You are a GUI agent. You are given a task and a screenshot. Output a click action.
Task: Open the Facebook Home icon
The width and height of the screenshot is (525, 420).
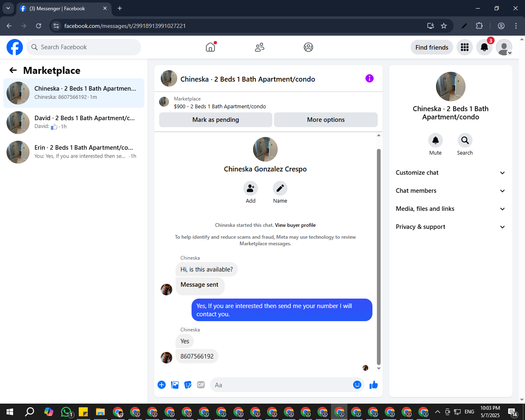210,47
